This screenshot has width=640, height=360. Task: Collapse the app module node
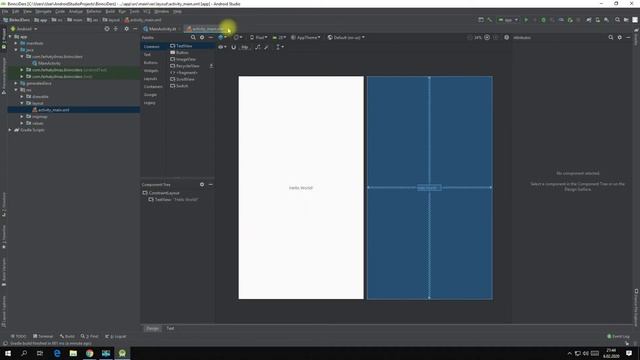pyautogui.click(x=10, y=36)
